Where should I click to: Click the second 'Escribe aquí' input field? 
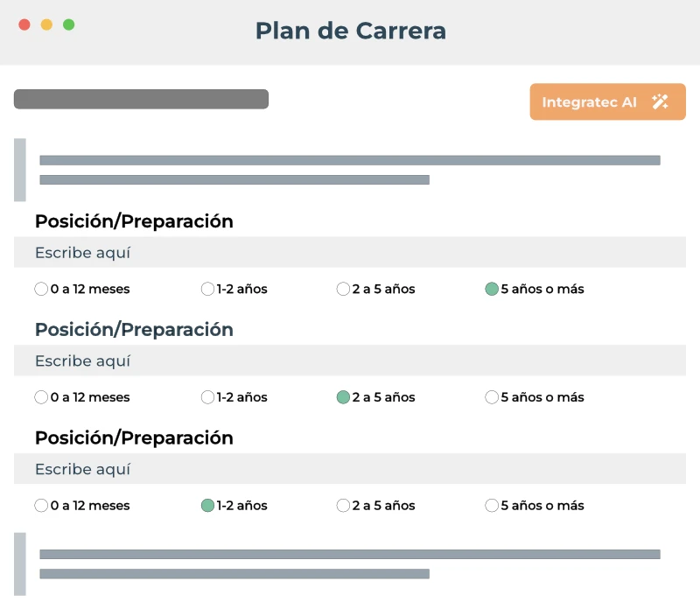(350, 360)
